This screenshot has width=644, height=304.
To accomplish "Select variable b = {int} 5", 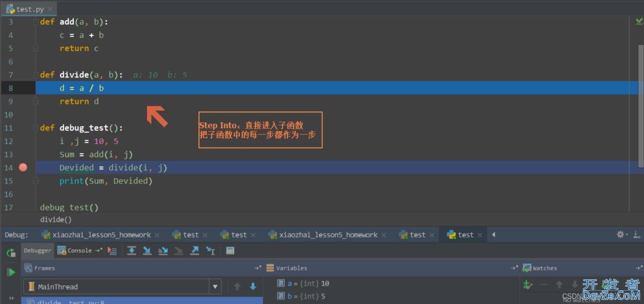I will pyautogui.click(x=301, y=296).
